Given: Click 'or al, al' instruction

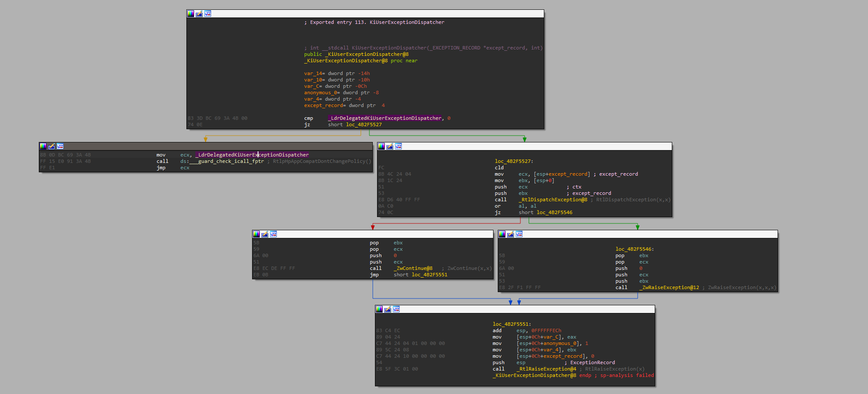Looking at the screenshot, I should click(x=516, y=206).
